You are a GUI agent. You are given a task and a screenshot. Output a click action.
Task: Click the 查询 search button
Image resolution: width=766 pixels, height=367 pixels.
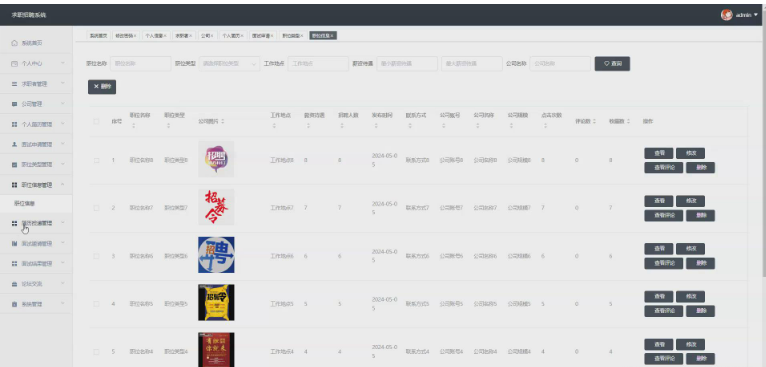(612, 64)
